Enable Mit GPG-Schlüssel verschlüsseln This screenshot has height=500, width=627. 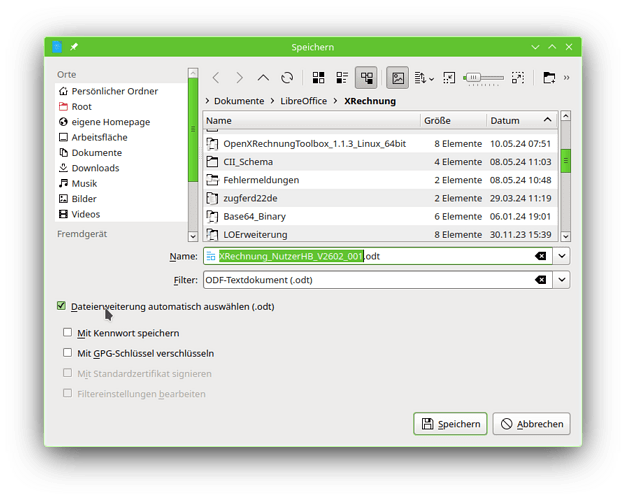pos(68,353)
